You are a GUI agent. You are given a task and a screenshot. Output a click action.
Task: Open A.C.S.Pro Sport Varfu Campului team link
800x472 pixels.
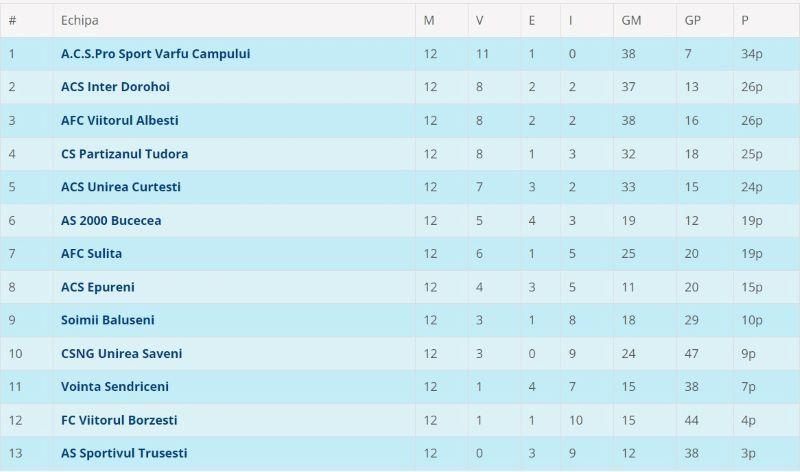[155, 54]
